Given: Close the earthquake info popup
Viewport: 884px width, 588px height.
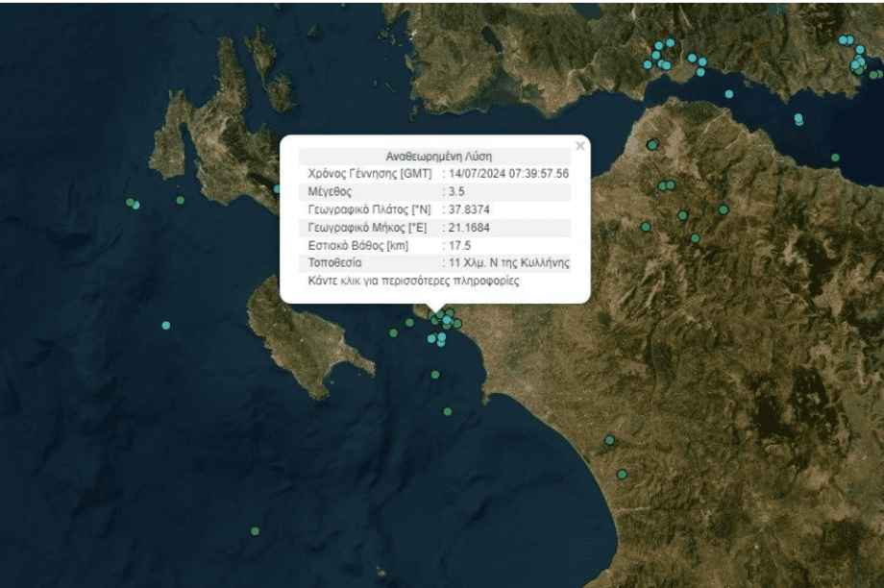Looking at the screenshot, I should (x=579, y=146).
